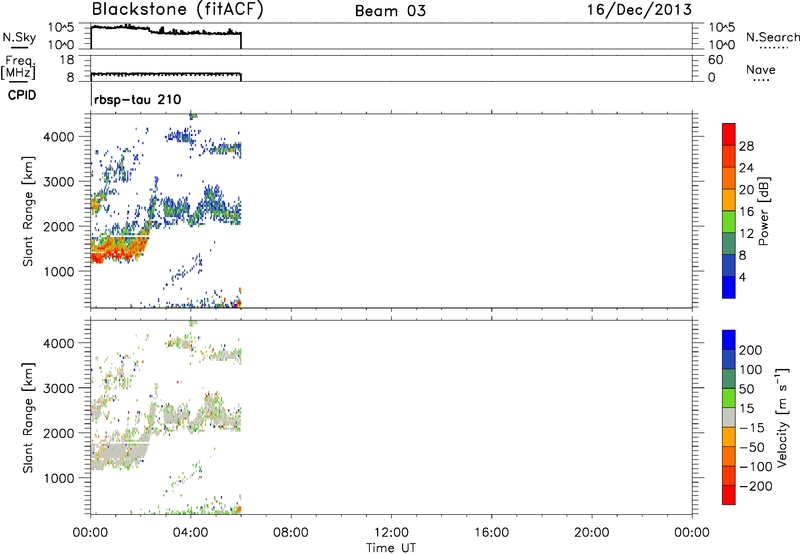Select the "60" tick on the Nave axis
This screenshot has height=554, width=800.
(x=715, y=60)
